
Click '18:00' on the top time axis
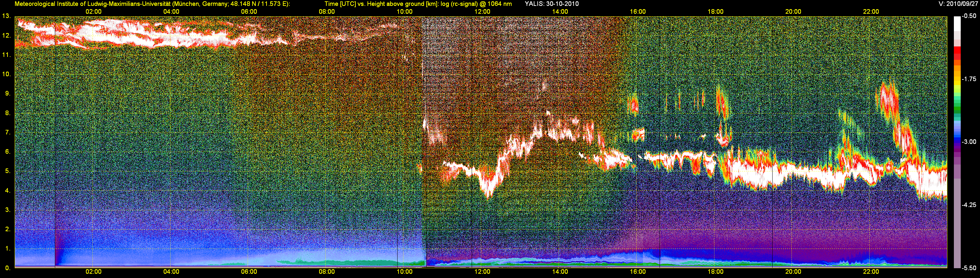(716, 11)
